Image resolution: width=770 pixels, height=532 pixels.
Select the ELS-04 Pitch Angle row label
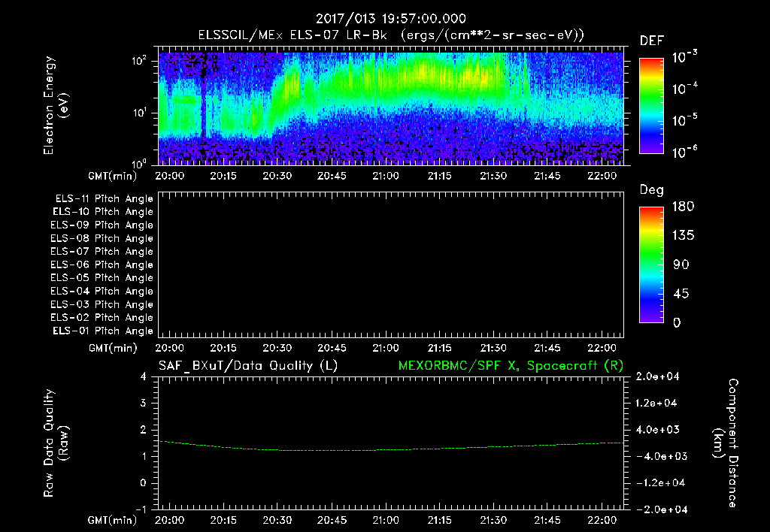coord(102,291)
